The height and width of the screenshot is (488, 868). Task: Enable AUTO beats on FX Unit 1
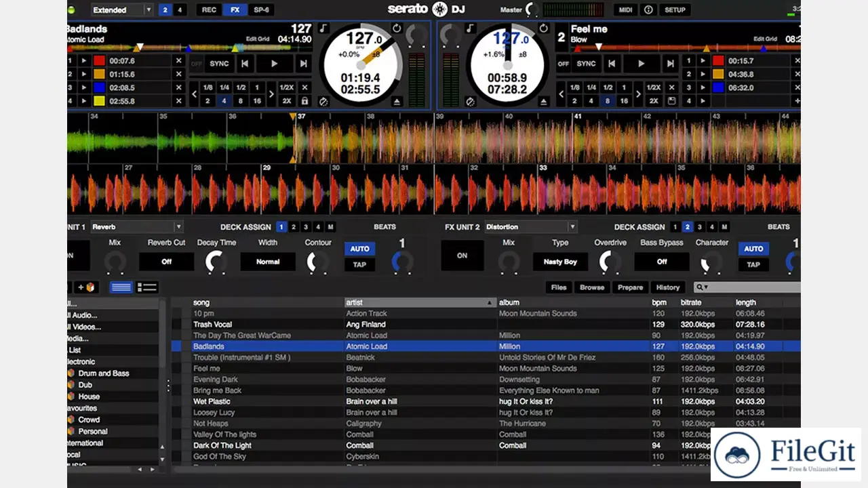coord(359,249)
